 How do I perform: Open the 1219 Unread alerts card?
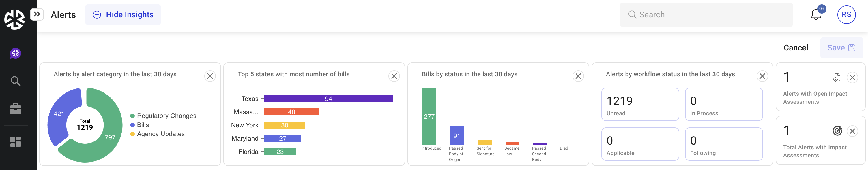coord(640,104)
